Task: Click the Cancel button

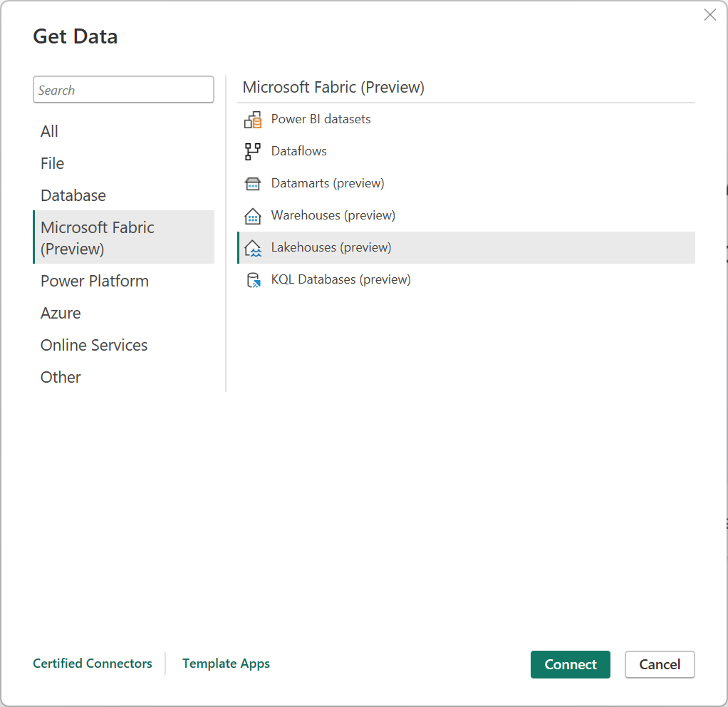Action: point(659,664)
